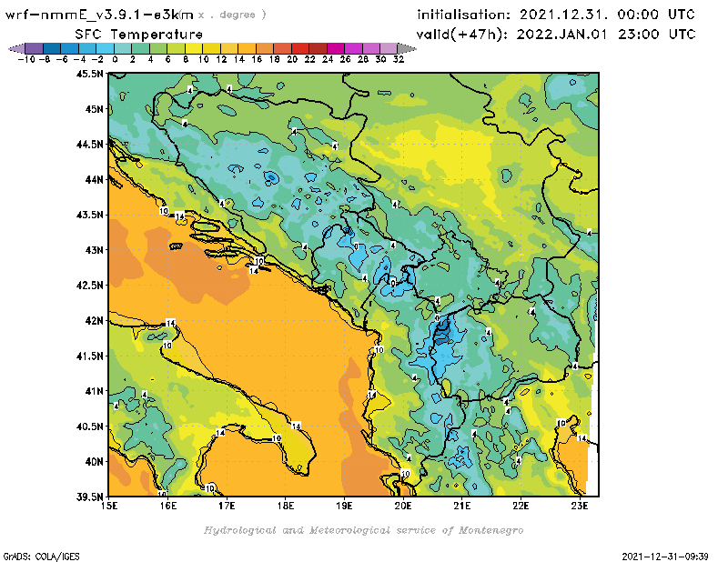Click the 18 label under the color bar
The height and width of the screenshot is (562, 728).
(275, 60)
